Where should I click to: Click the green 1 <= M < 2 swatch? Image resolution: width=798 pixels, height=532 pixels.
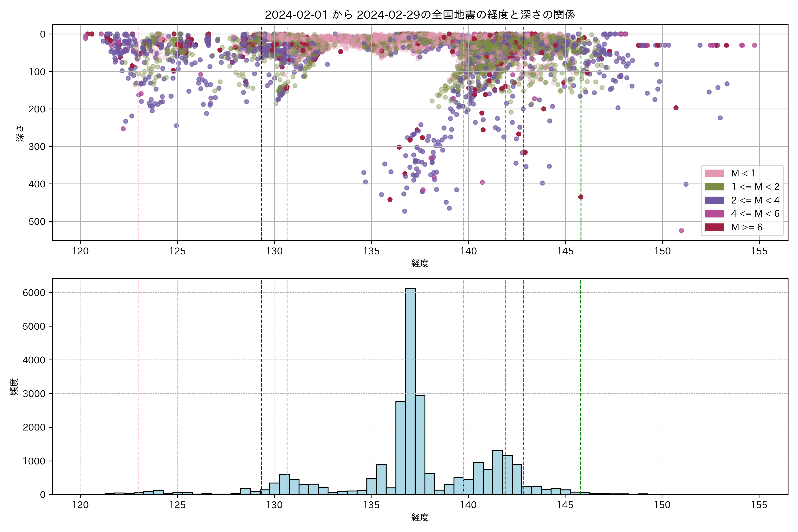714,187
